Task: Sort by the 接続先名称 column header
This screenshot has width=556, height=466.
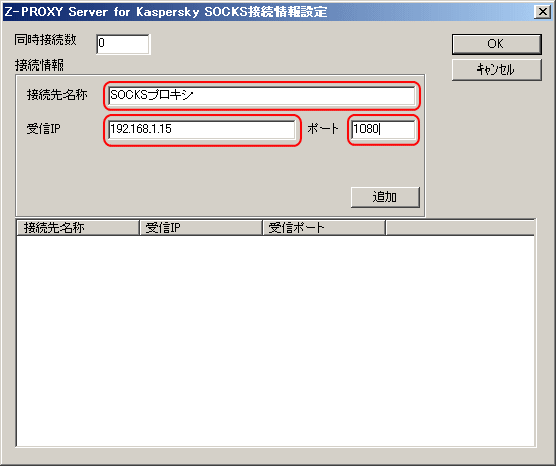Action: pos(78,228)
